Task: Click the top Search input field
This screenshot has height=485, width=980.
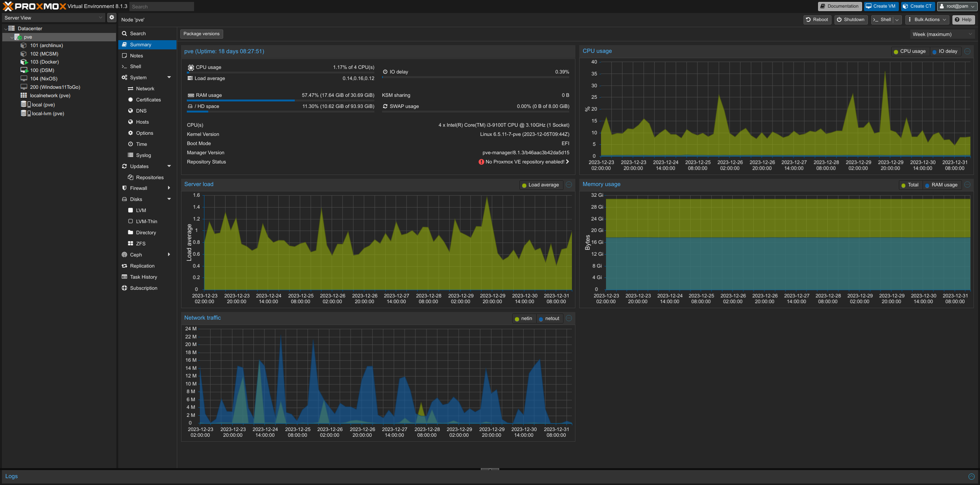Action: 162,7
